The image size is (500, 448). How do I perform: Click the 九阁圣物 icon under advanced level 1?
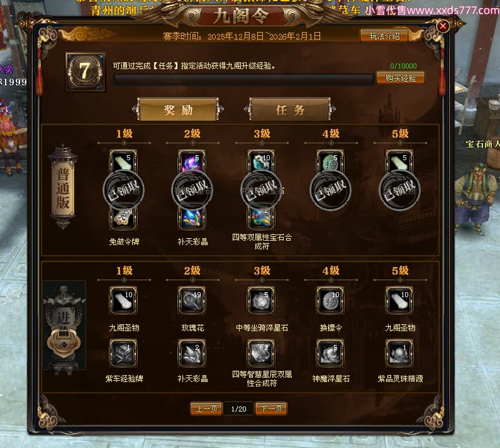[123, 300]
